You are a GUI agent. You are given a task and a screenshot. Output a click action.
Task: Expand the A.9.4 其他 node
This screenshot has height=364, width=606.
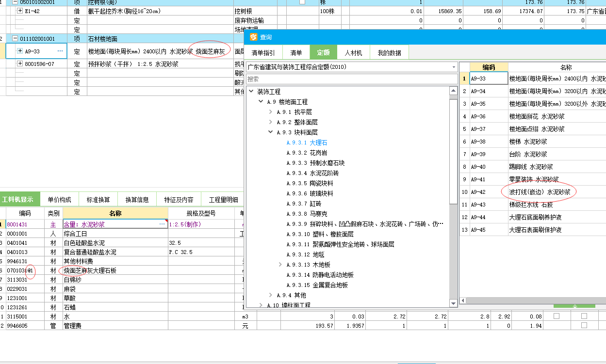pyautogui.click(x=271, y=295)
